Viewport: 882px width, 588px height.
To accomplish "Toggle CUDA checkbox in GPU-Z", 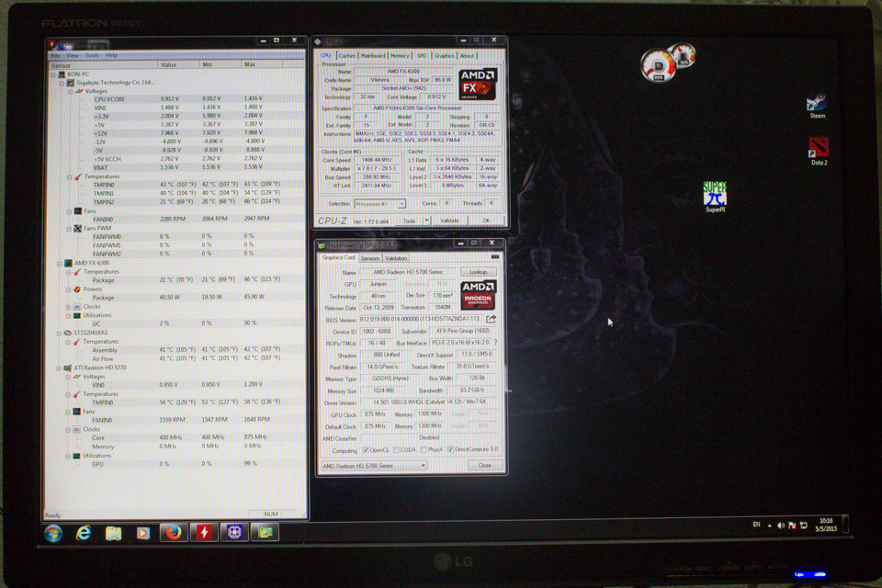I will point(397,449).
